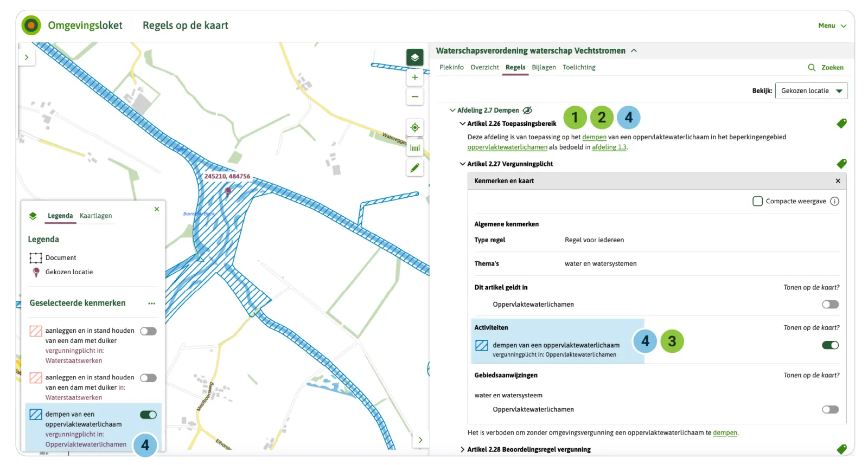Turn off the dempen activity map toggle

pyautogui.click(x=830, y=345)
